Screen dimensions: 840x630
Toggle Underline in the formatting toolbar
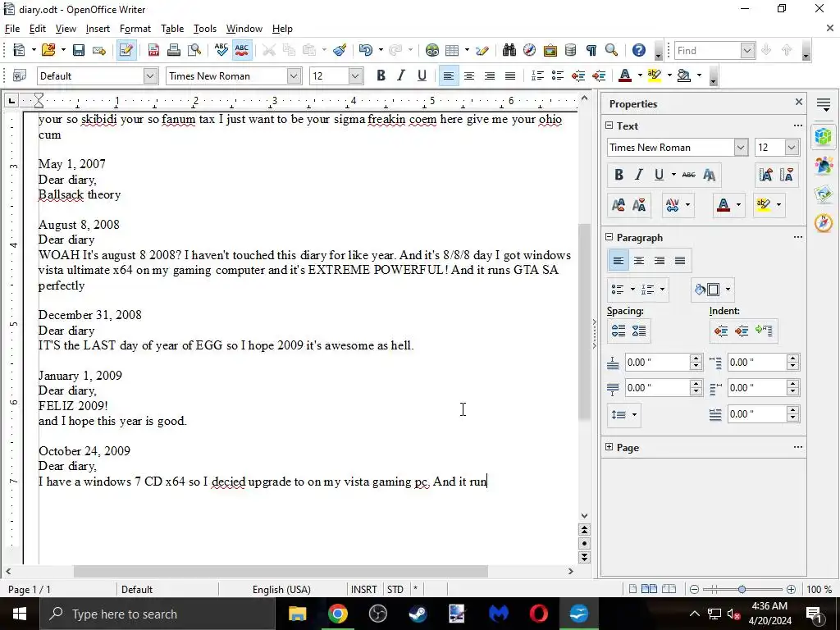(x=422, y=76)
